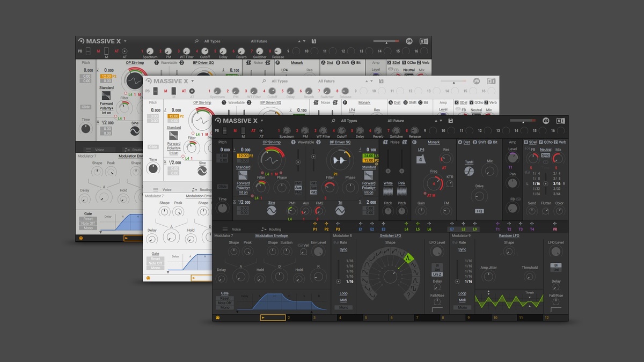Click the P1 modulation assign cross icon
Image resolution: width=644 pixels, height=362 pixels.
[x=315, y=223]
